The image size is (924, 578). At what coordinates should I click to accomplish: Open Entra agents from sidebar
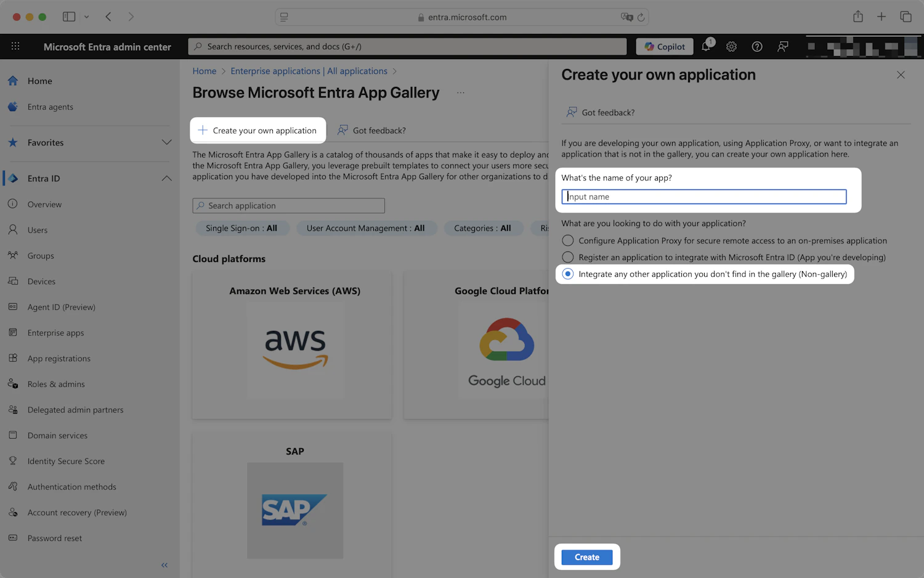pyautogui.click(x=50, y=107)
